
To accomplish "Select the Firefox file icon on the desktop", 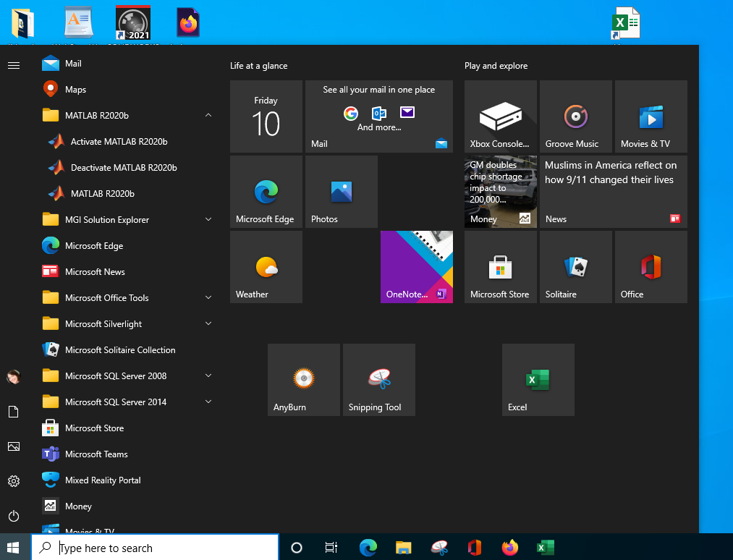I will pos(188,22).
